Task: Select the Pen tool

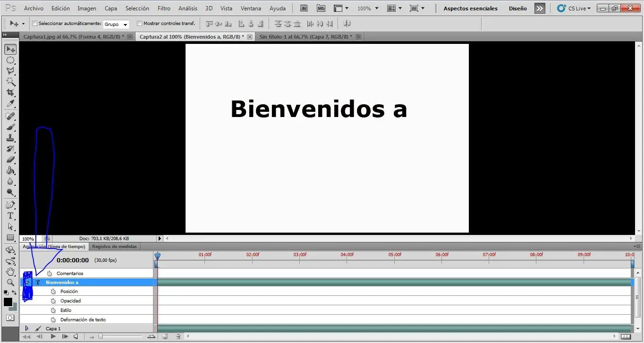Action: coord(10,205)
